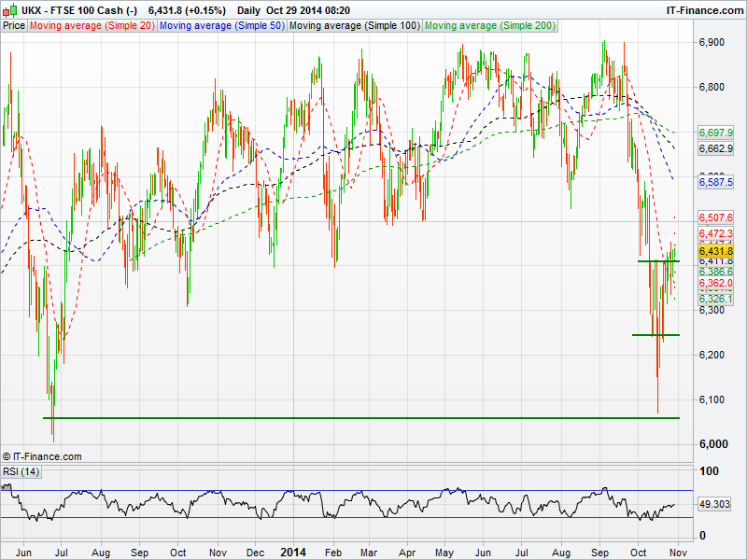Click the blue 6,587.5 price label
This screenshot has width=747, height=560.
[715, 183]
